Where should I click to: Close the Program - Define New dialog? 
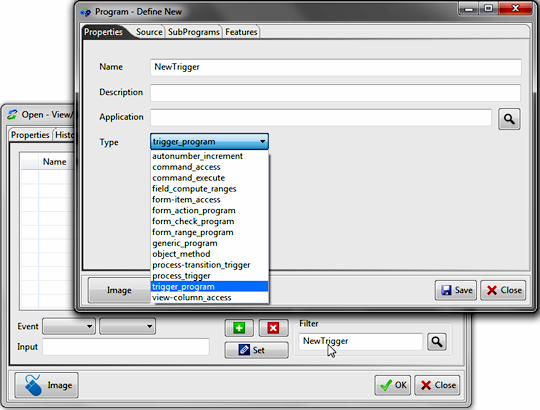tap(515, 8)
